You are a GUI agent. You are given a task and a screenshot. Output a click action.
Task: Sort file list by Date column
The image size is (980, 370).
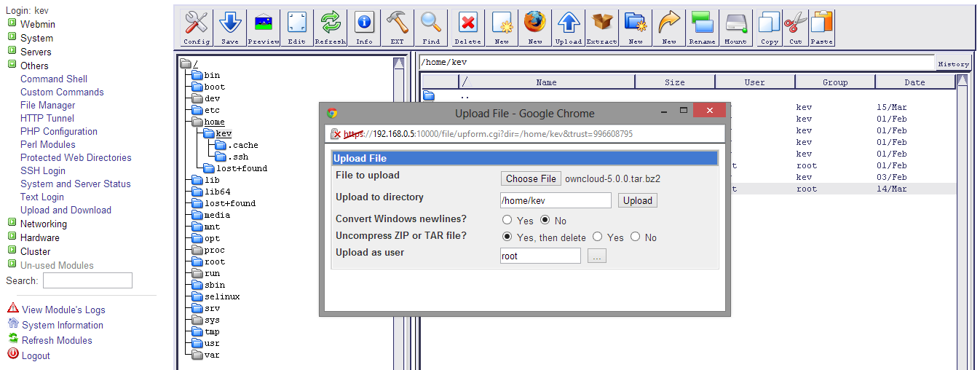click(915, 82)
